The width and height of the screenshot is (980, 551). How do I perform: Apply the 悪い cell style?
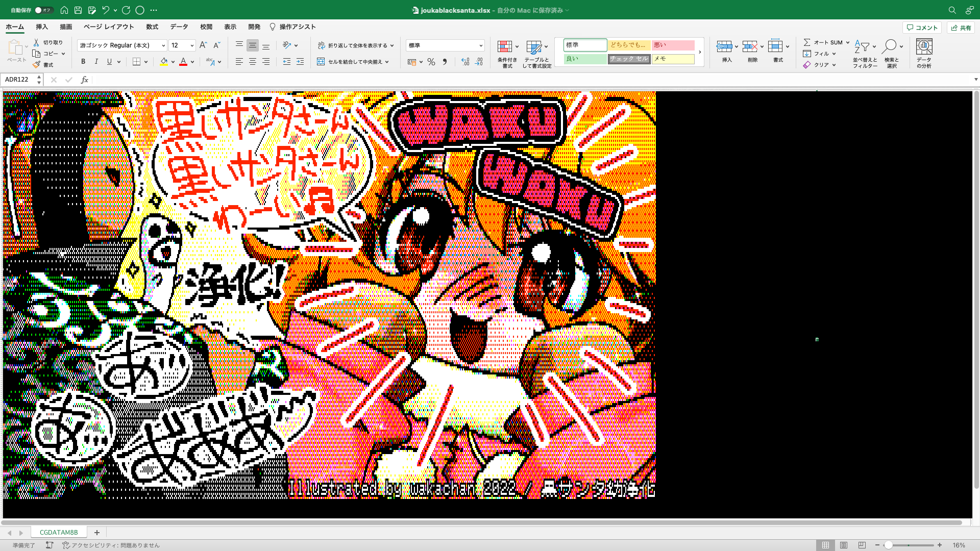(673, 45)
